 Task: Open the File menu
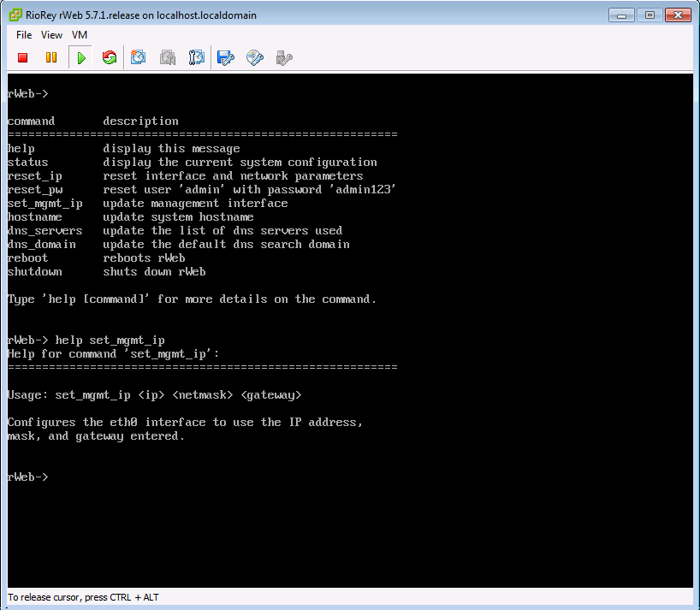pos(24,35)
